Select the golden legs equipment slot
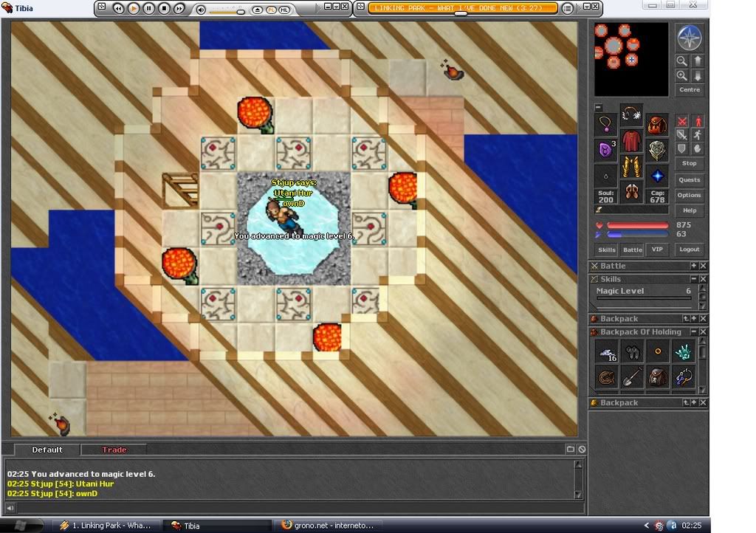The image size is (756, 533). tap(631, 167)
